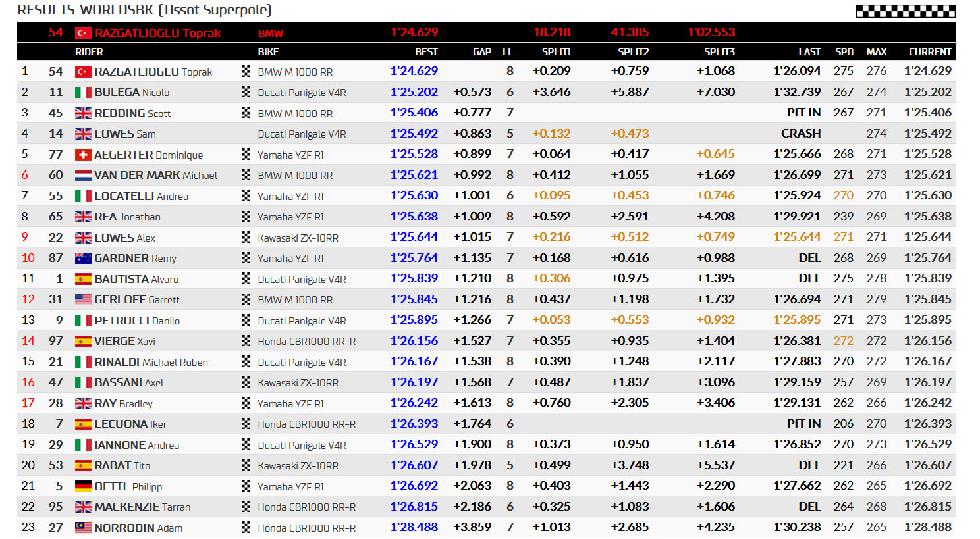Click the red 18.218 split in the leader banner
Image resolution: width=980 pixels, height=539 pixels.
(552, 32)
